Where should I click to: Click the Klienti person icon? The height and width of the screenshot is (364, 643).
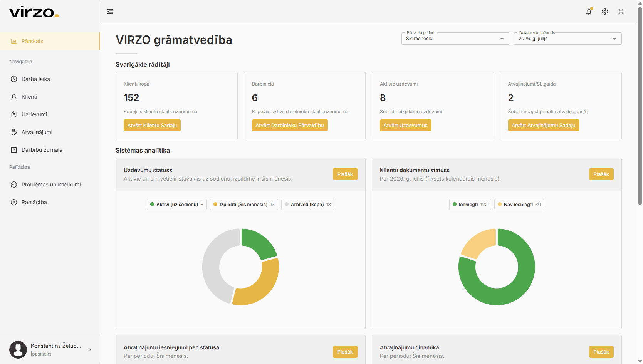14,97
